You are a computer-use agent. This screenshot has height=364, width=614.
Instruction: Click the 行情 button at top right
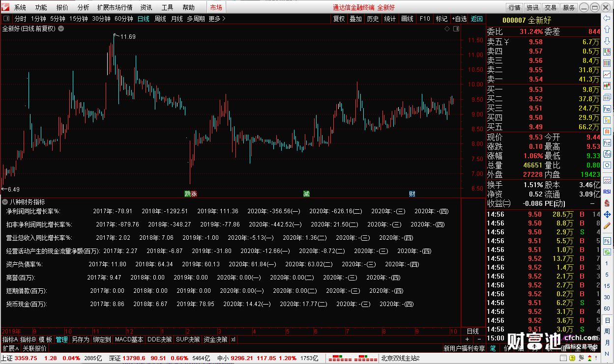tap(515, 7)
